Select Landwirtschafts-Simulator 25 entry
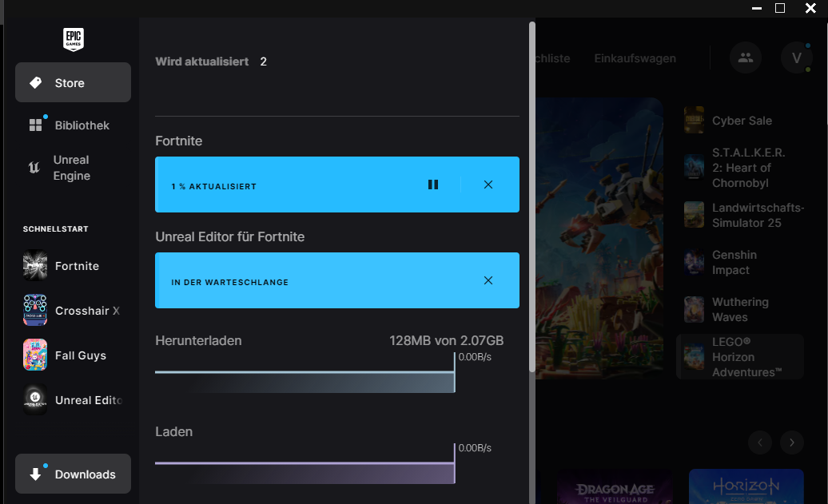This screenshot has height=504, width=828. pos(740,216)
